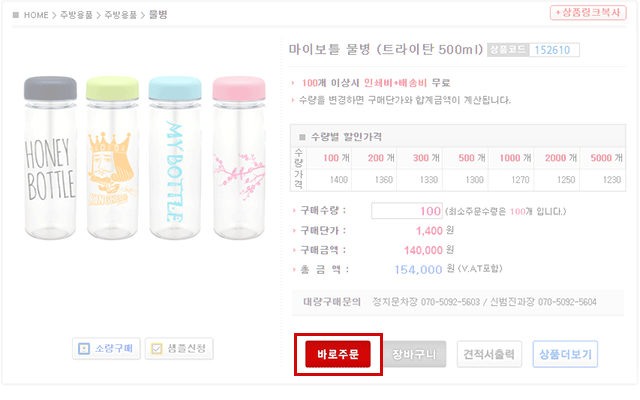Click the pink cherry blossom bottle image
This screenshot has width=640, height=400.
click(x=239, y=158)
